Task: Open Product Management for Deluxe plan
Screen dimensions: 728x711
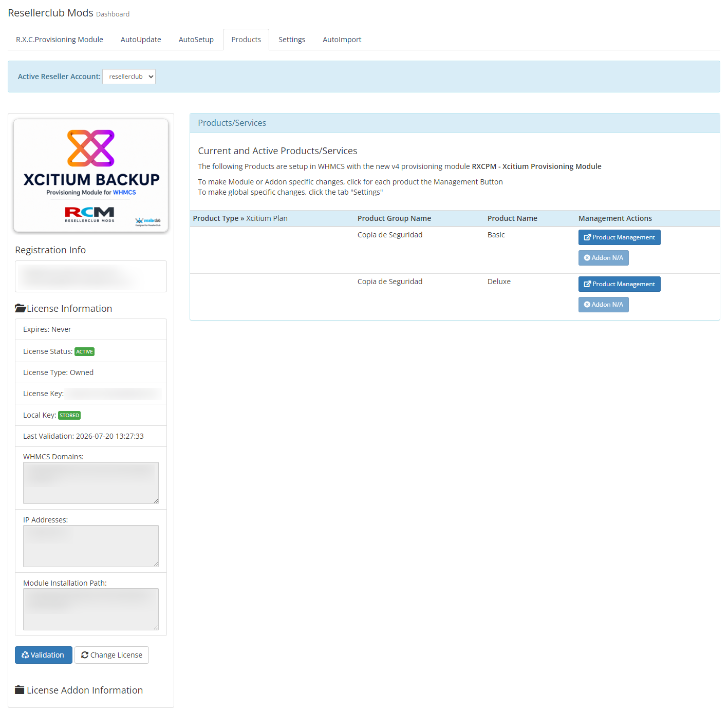Action: click(620, 284)
